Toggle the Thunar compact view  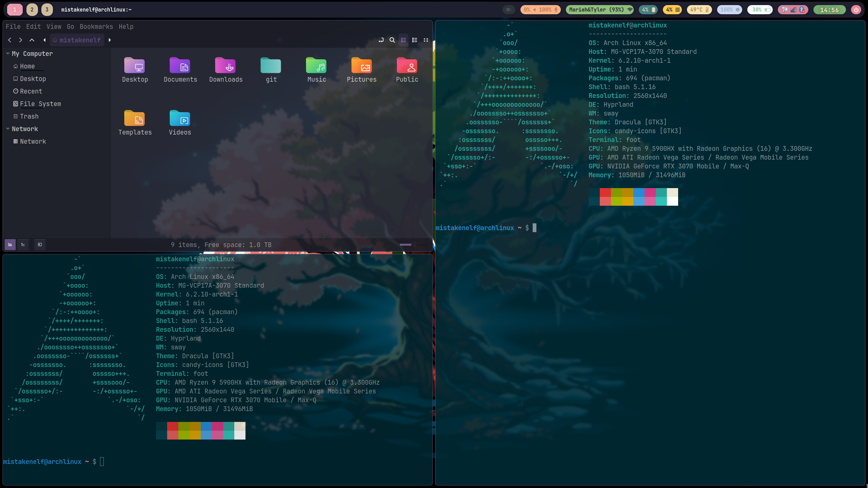tap(426, 40)
